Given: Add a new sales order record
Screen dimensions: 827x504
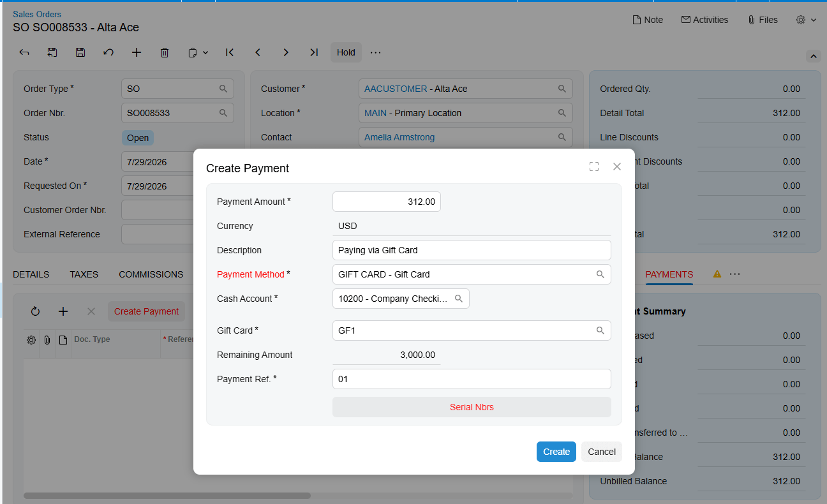Looking at the screenshot, I should (x=137, y=53).
